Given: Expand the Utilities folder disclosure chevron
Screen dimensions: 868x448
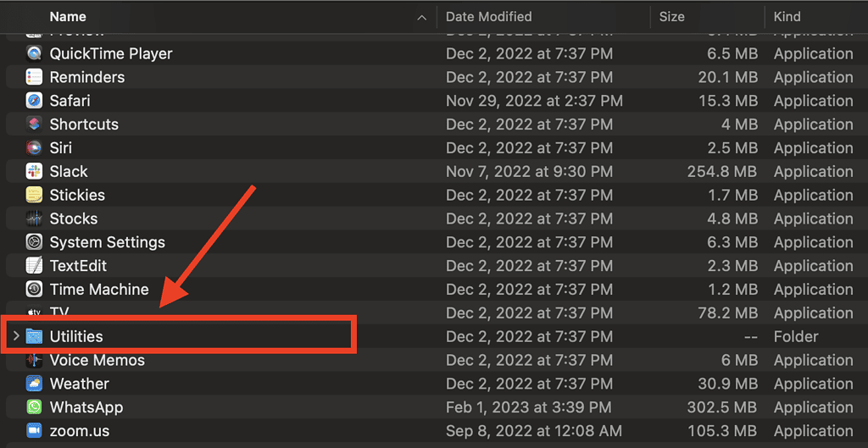Looking at the screenshot, I should (15, 336).
